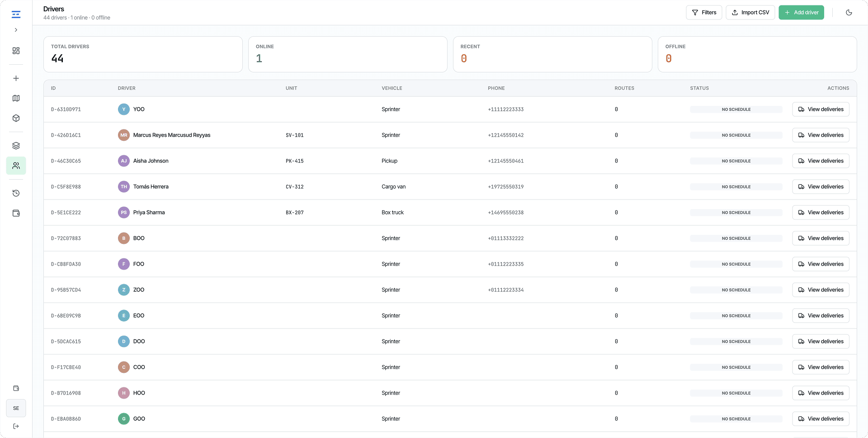This screenshot has width=868, height=438.
Task: Select the drivers people icon in the sidebar
Action: click(x=16, y=166)
